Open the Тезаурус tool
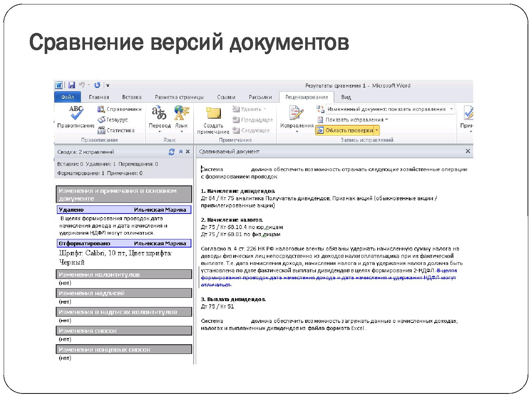The width and height of the screenshot is (532, 399). click(113, 120)
